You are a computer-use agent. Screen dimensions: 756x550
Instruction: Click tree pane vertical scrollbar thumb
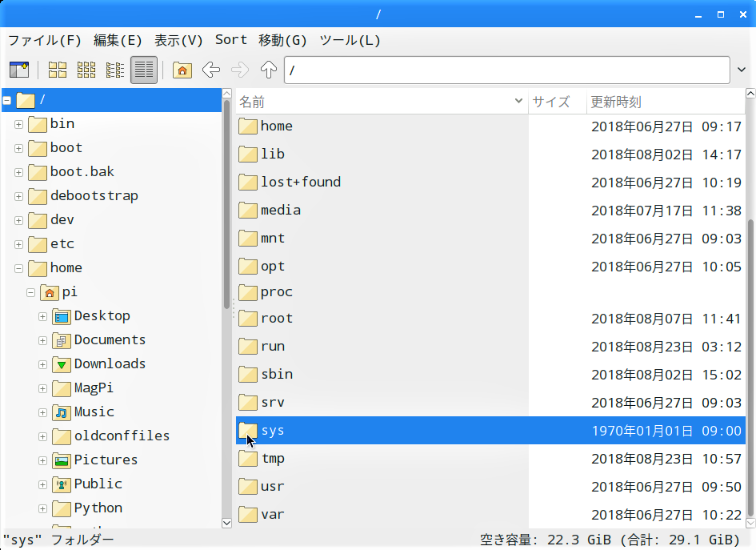226,204
